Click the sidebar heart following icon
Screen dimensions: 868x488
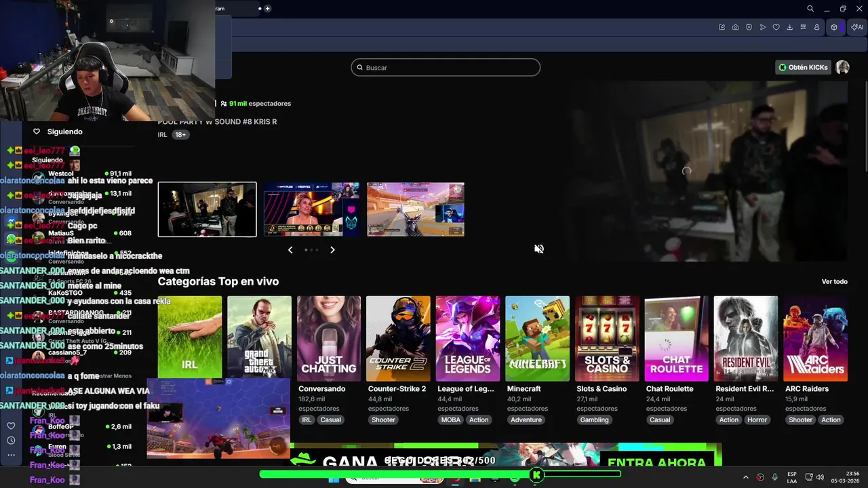tap(11, 426)
